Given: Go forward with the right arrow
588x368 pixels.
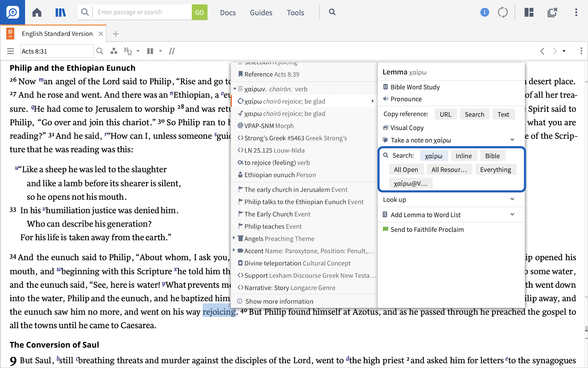Looking at the screenshot, I should (x=555, y=51).
